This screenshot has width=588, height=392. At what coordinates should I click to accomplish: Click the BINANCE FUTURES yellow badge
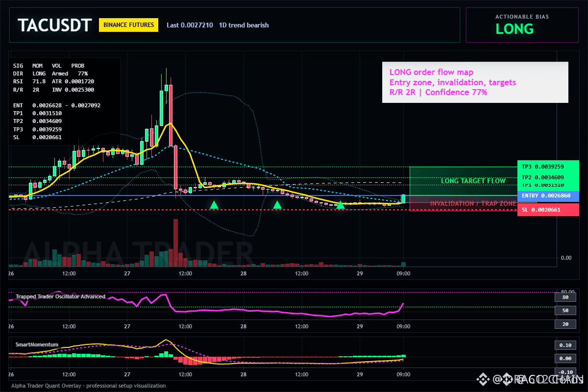(x=129, y=25)
